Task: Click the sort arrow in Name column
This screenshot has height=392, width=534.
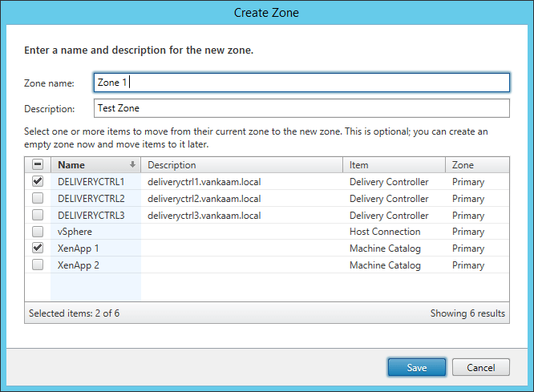Action: coord(133,165)
